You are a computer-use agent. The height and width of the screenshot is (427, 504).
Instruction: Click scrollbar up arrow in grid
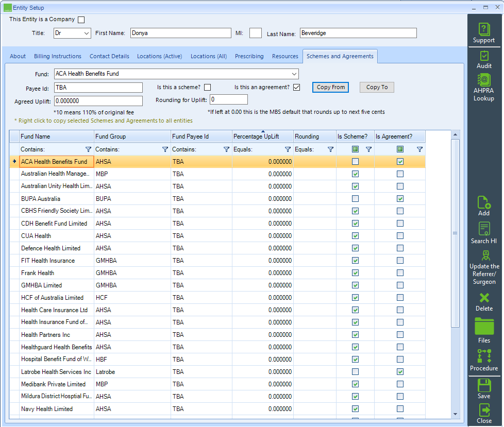pyautogui.click(x=455, y=134)
